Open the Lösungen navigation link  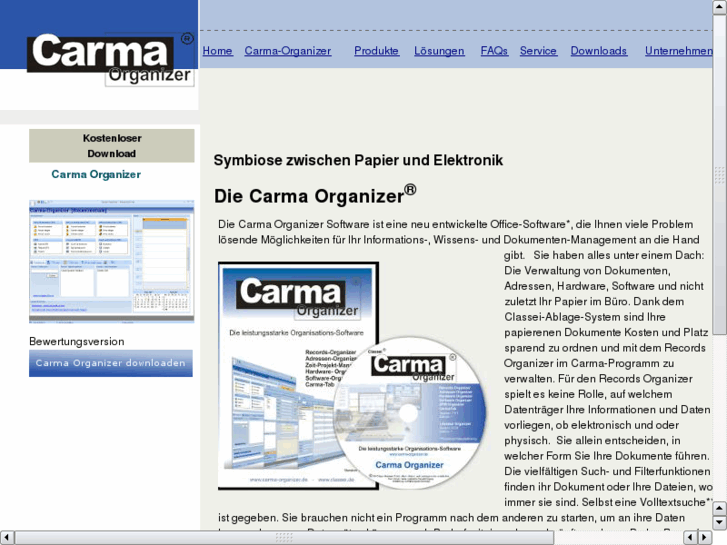point(439,51)
